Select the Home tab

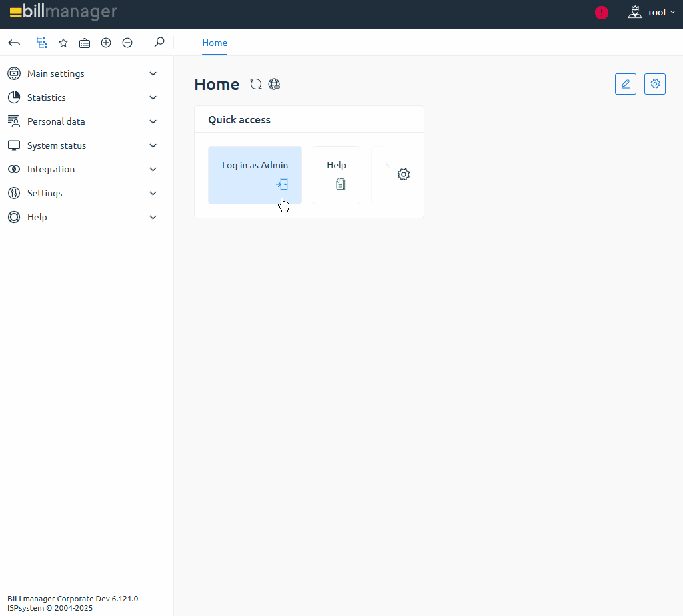(x=215, y=43)
